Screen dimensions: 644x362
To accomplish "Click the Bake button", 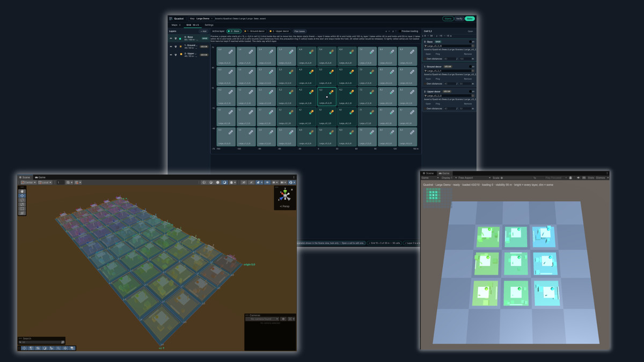I will click(470, 18).
